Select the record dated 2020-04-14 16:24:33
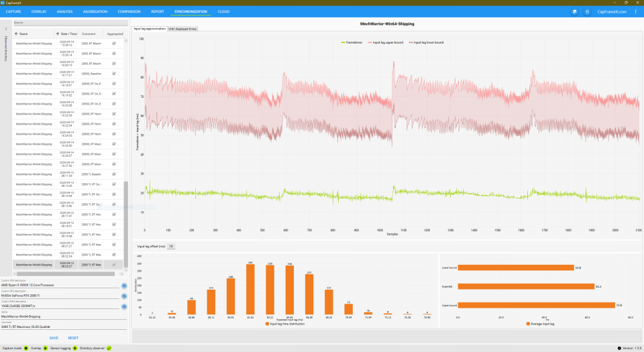Screen dimensions: 644x352 68,134
